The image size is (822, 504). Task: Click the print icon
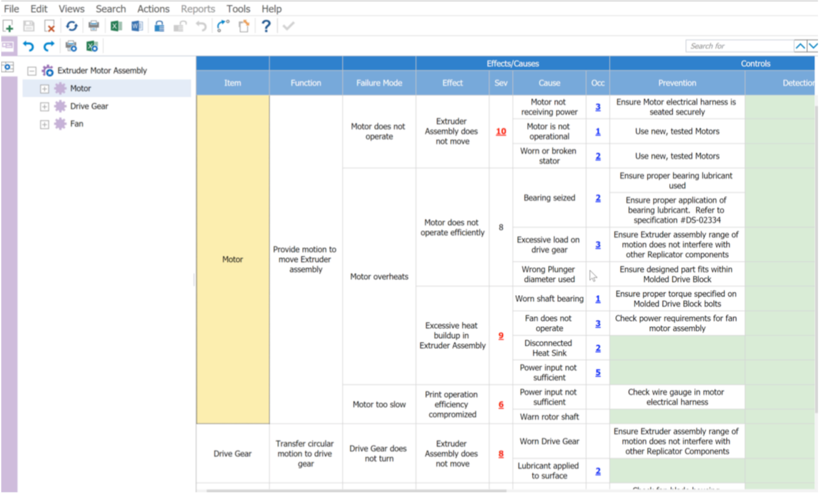click(93, 26)
